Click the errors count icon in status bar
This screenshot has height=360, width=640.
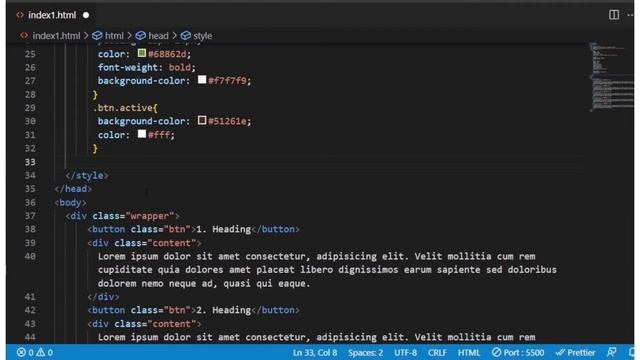pos(21,352)
